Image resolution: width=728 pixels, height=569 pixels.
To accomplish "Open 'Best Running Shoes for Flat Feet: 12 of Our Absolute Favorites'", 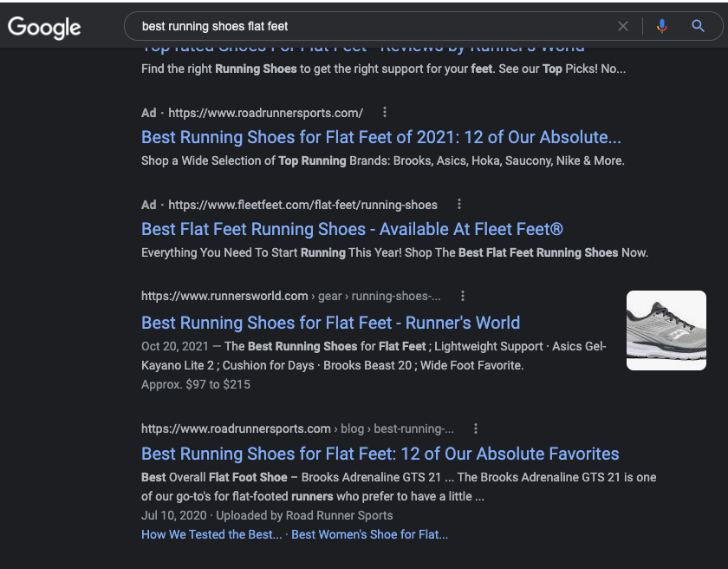I will click(x=380, y=454).
